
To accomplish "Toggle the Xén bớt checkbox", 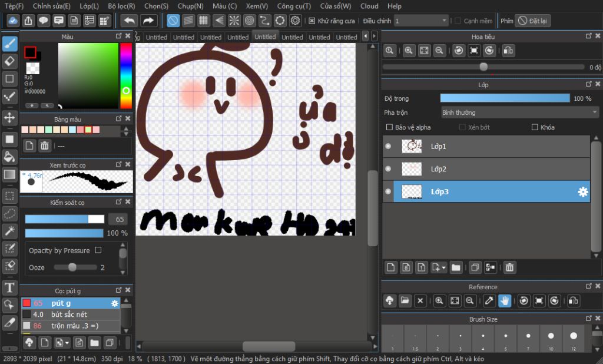I will point(462,127).
